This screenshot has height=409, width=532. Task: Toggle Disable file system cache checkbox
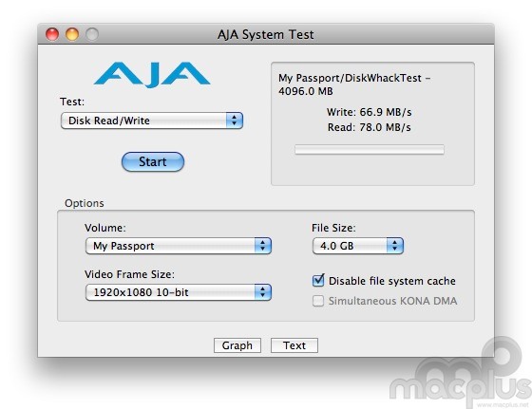(x=318, y=281)
